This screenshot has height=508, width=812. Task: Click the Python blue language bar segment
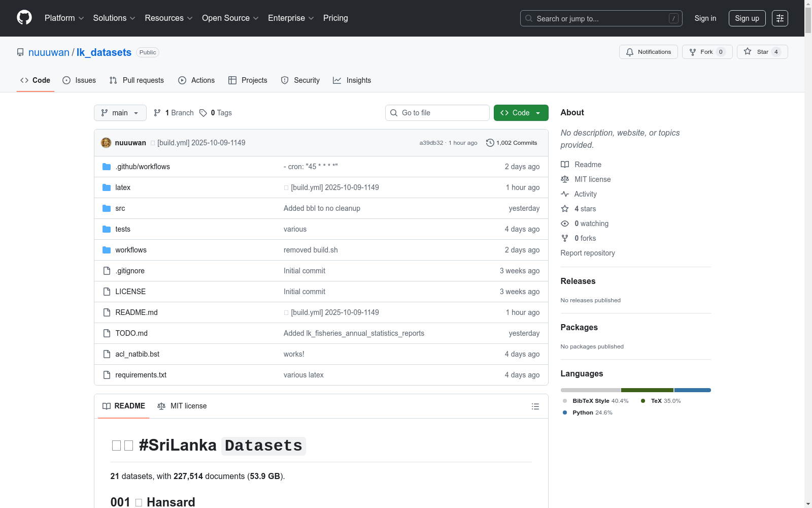(693, 390)
